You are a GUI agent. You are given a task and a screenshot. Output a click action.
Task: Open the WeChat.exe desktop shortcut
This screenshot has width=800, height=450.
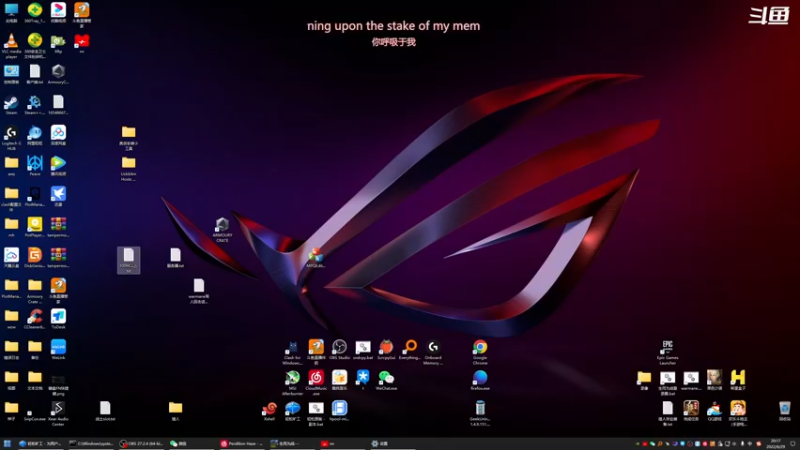[386, 380]
